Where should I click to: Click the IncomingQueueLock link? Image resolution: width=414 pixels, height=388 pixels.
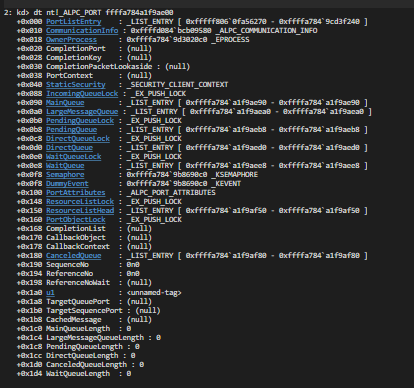tap(82, 94)
